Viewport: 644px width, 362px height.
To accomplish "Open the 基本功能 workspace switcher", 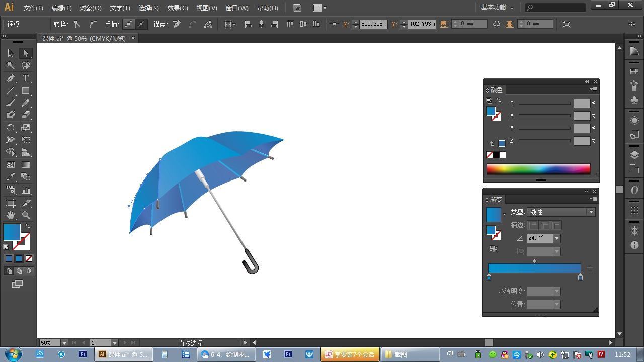I will 497,8.
